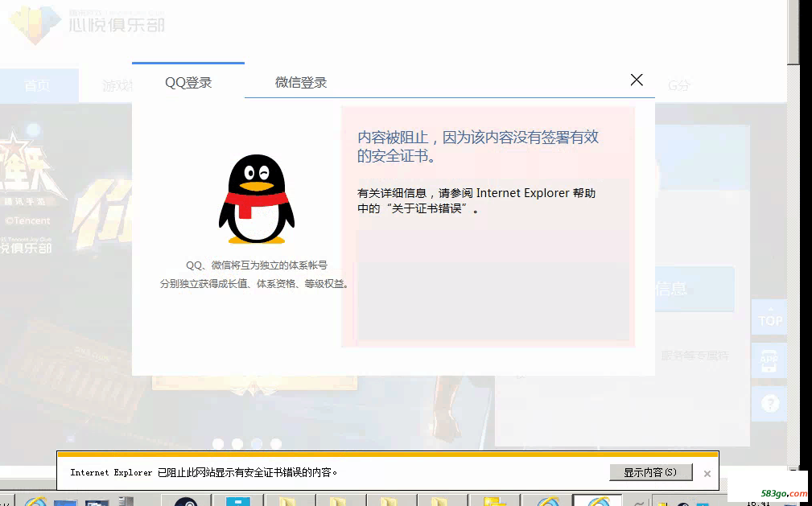Click the blocked content heading 内容被阻止
812x506 pixels.
[477, 146]
